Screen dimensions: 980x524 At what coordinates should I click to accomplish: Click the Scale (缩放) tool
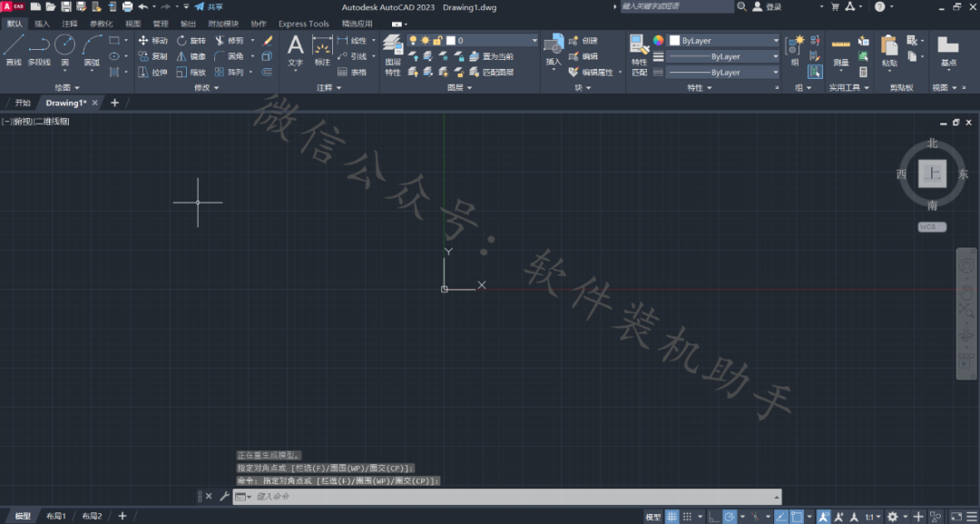coord(191,72)
